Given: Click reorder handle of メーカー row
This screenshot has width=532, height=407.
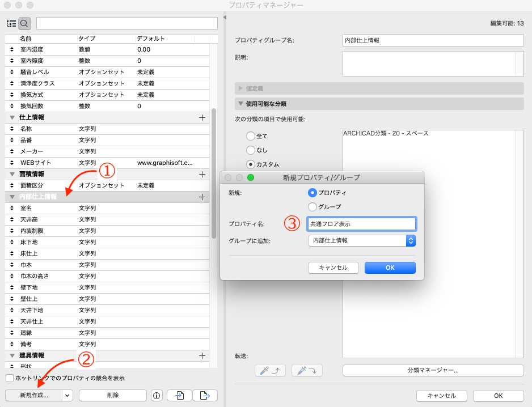Looking at the screenshot, I should pos(12,151).
